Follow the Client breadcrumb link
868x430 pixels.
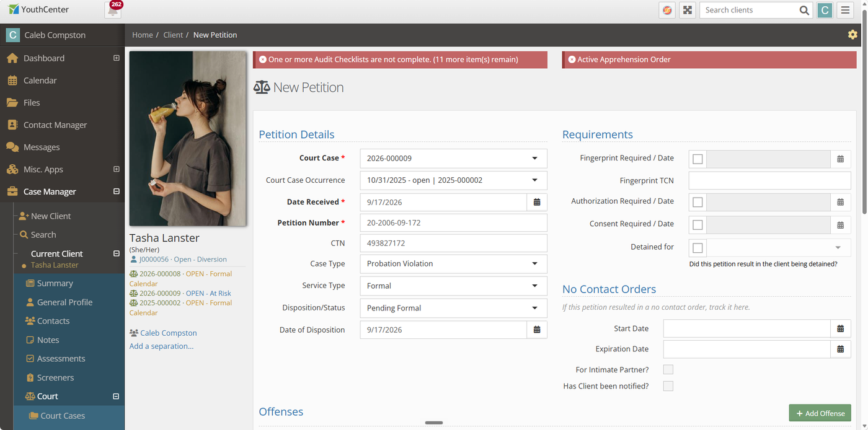pyautogui.click(x=173, y=35)
